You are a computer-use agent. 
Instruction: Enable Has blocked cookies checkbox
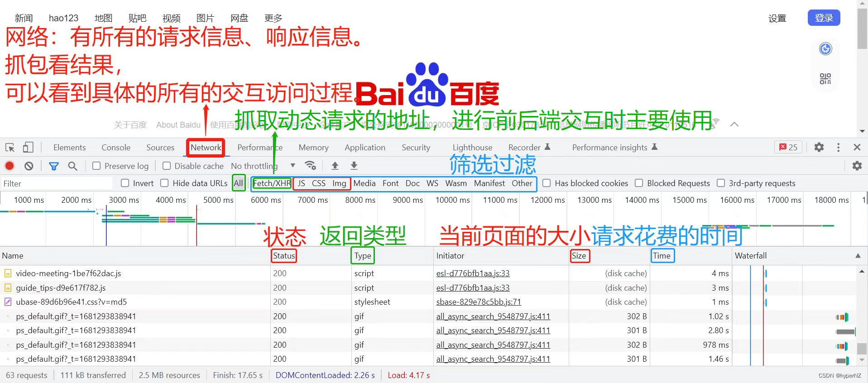[x=547, y=183]
